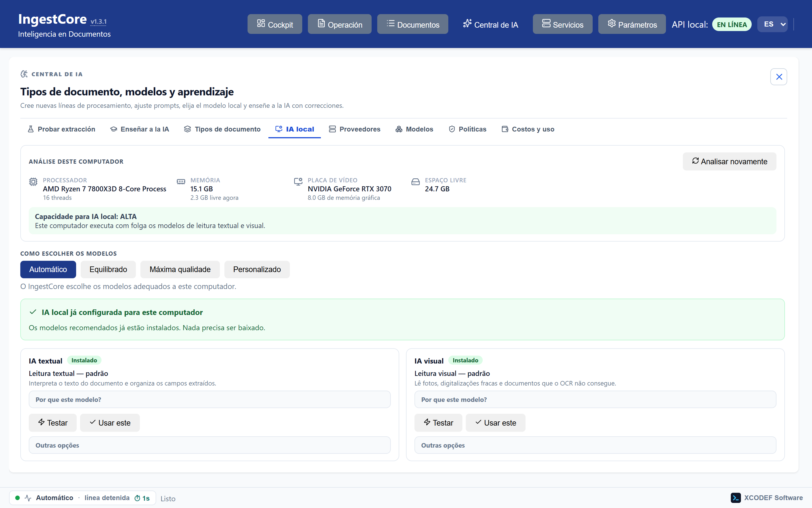
Task: Open the Tipos de documento tab
Action: (x=222, y=129)
